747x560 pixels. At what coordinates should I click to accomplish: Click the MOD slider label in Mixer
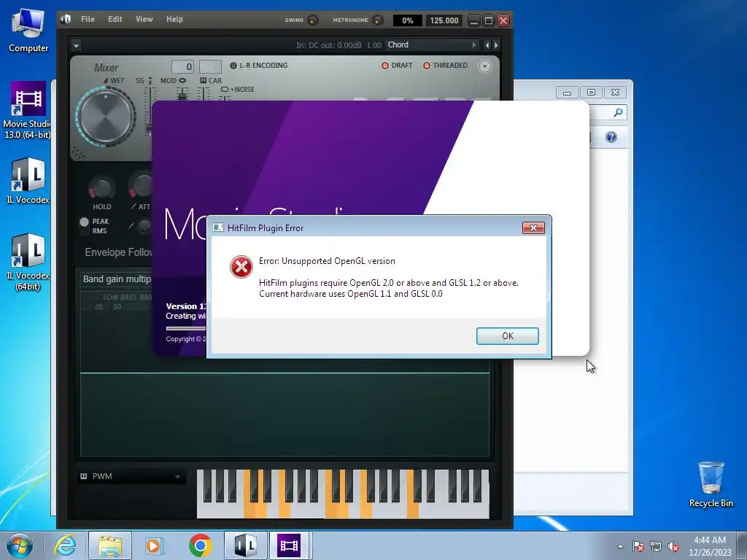point(173,80)
